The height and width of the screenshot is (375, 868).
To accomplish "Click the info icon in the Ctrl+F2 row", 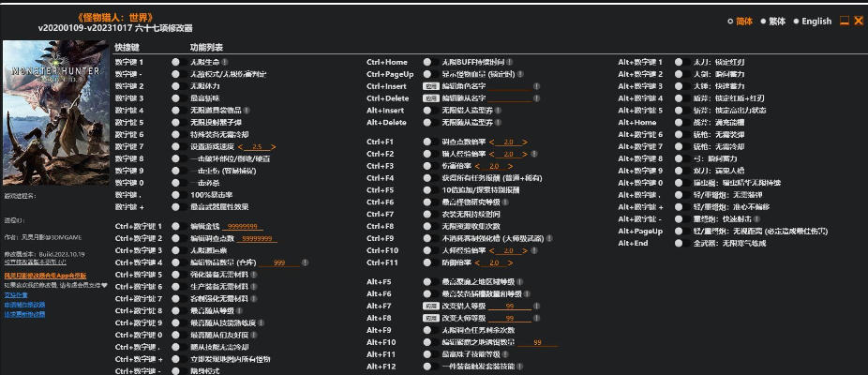I will [x=533, y=154].
